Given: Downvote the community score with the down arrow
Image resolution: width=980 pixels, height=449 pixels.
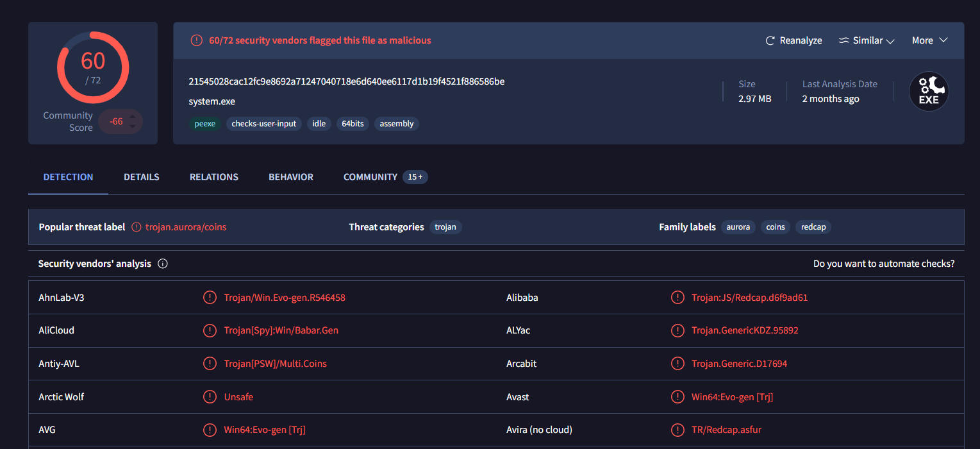Looking at the screenshot, I should pyautogui.click(x=133, y=126).
